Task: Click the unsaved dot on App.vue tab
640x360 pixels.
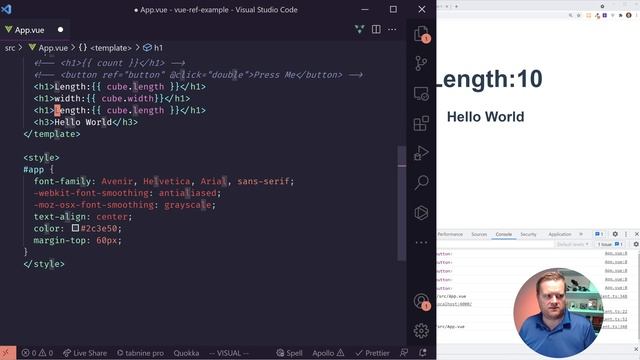Action: pyautogui.click(x=60, y=30)
